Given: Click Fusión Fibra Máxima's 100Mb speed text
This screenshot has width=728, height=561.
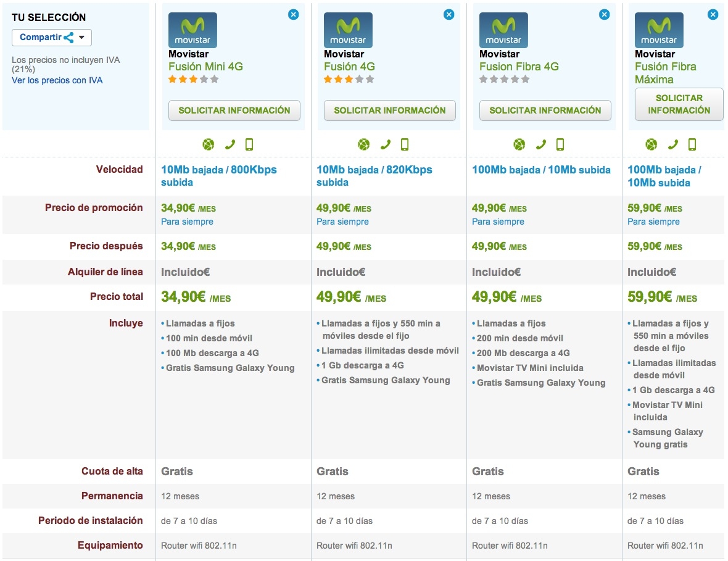Looking at the screenshot, I should (664, 177).
